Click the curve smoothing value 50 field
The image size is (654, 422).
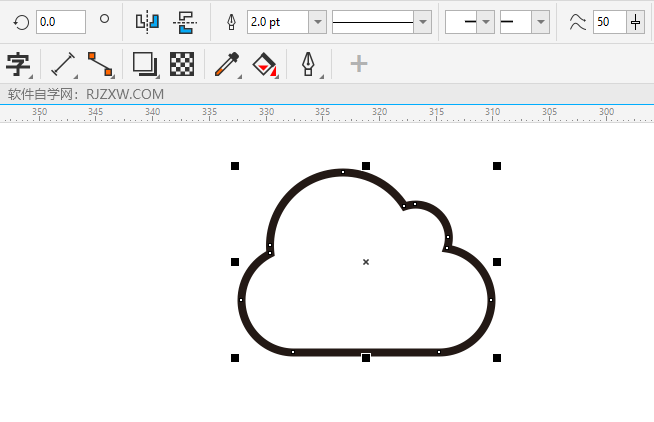(x=609, y=22)
